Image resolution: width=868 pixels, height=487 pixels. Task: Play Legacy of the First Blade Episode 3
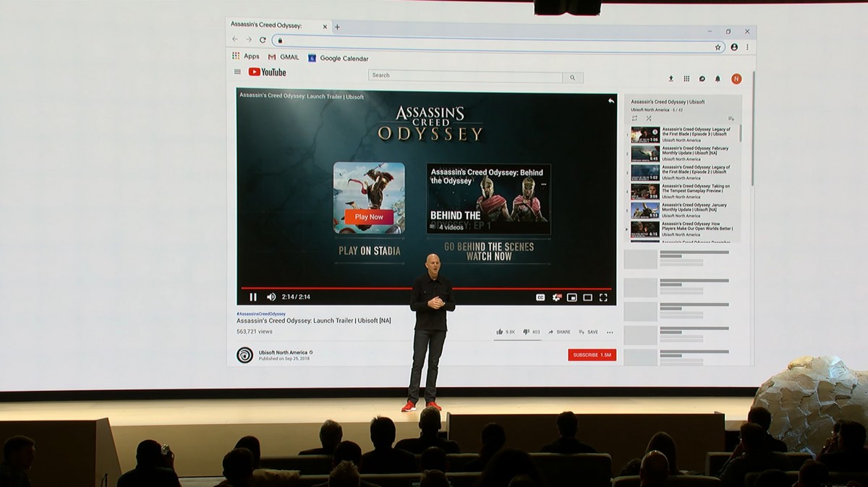pyautogui.click(x=681, y=135)
